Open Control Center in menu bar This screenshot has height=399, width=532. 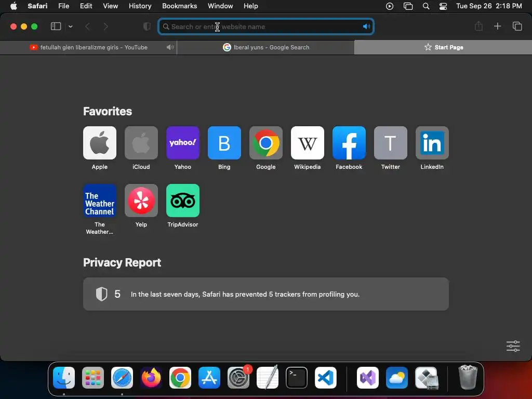click(x=443, y=6)
